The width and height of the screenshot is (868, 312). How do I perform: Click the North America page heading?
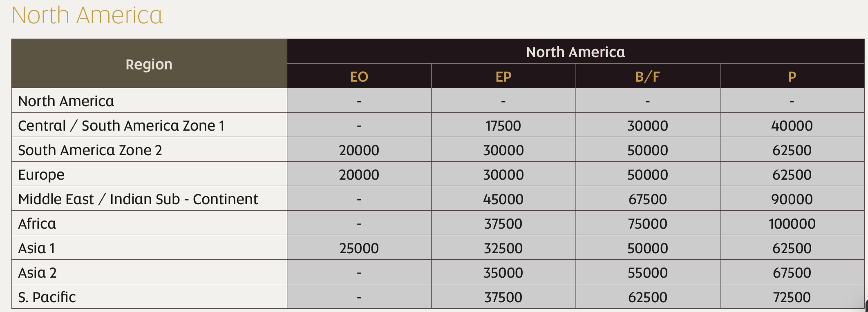87,16
